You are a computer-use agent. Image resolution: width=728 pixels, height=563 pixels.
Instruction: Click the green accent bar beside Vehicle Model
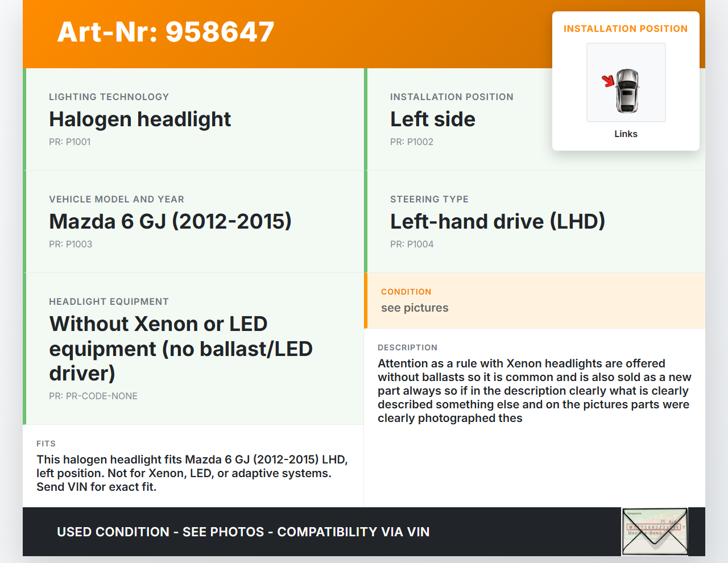click(24, 221)
